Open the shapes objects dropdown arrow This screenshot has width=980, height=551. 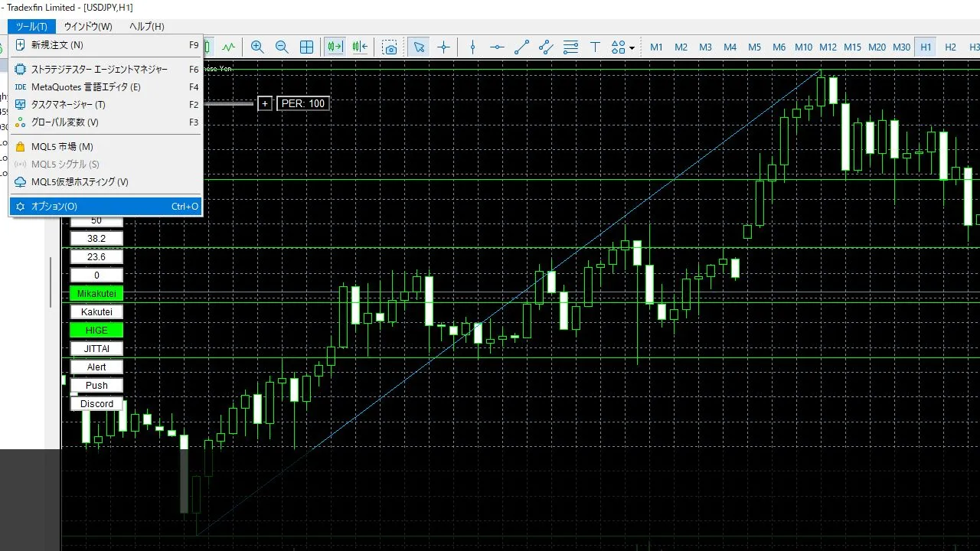coord(632,47)
